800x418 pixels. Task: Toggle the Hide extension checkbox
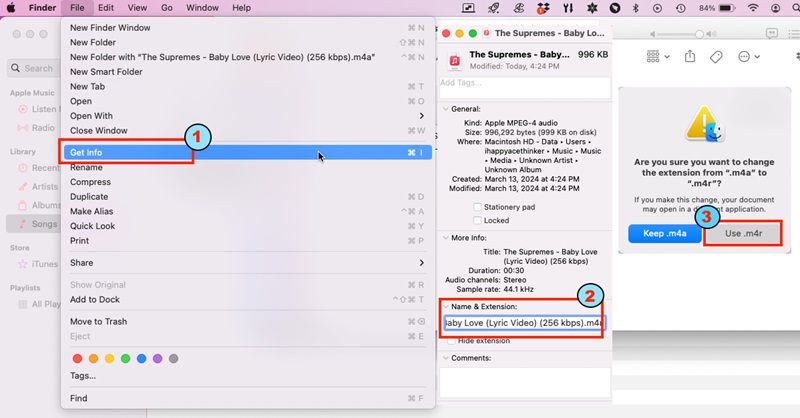(x=451, y=341)
